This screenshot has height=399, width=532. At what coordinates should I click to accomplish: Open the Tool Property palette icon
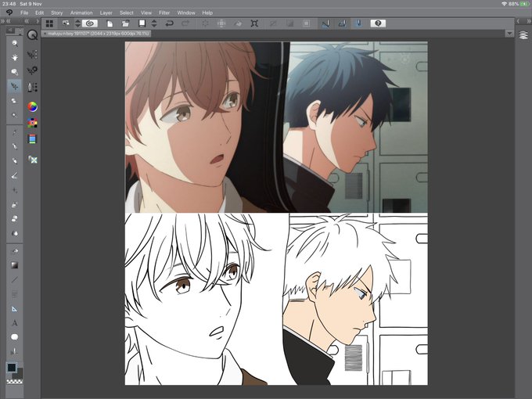32,70
